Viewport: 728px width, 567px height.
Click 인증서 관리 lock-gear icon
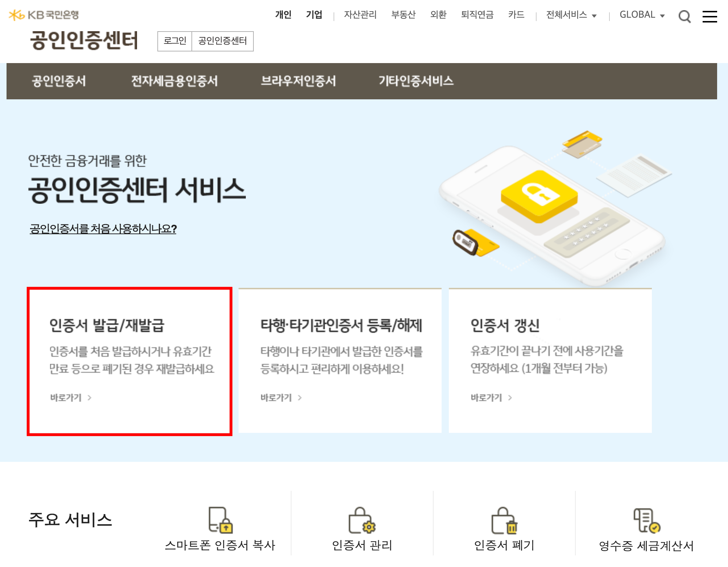pyautogui.click(x=361, y=520)
